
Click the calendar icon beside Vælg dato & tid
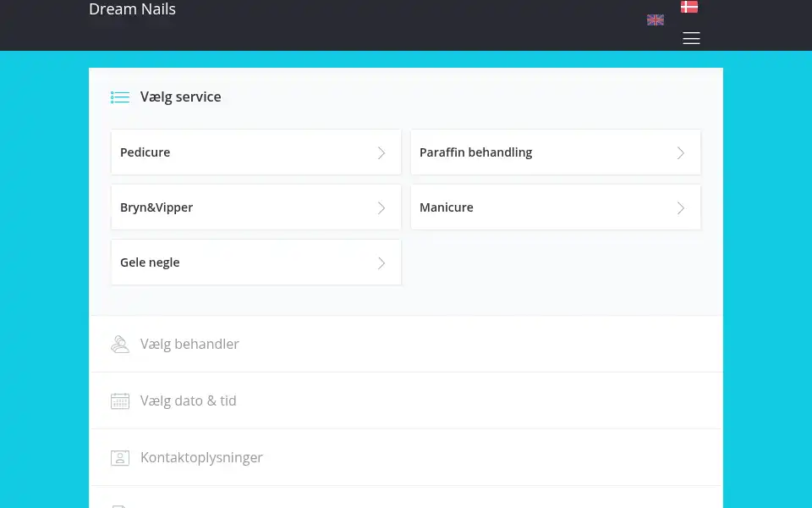[120, 401]
